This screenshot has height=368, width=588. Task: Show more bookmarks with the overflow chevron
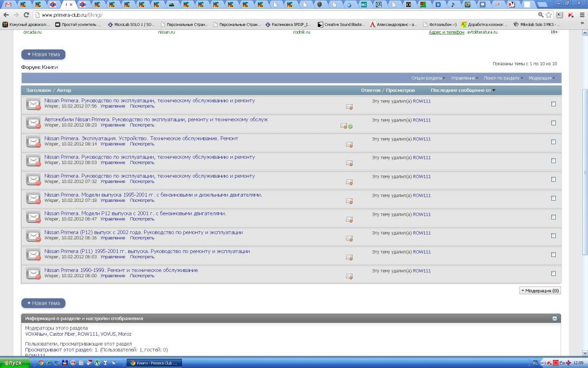pos(582,23)
